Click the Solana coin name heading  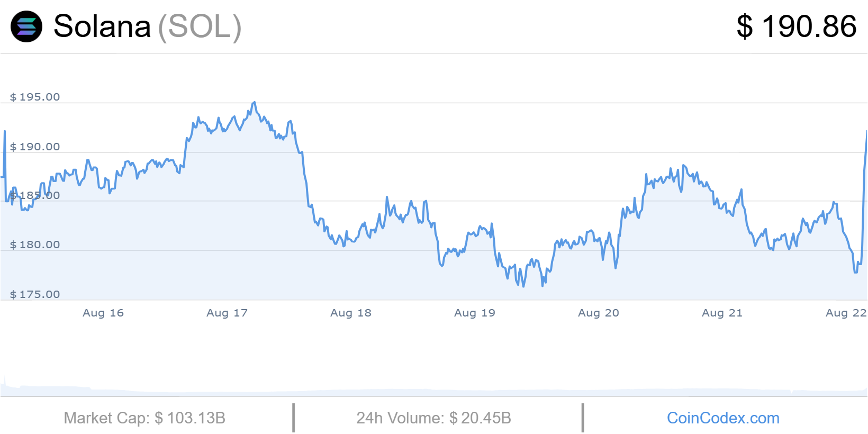[x=102, y=26]
